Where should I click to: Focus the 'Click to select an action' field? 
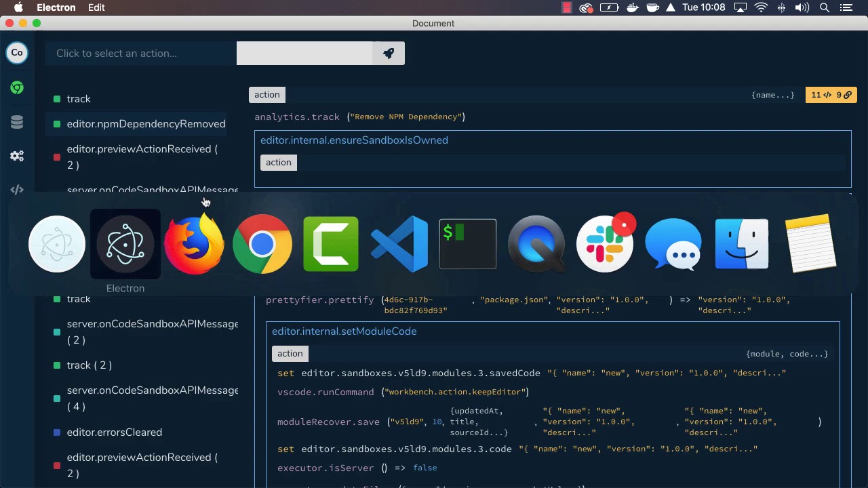point(141,54)
